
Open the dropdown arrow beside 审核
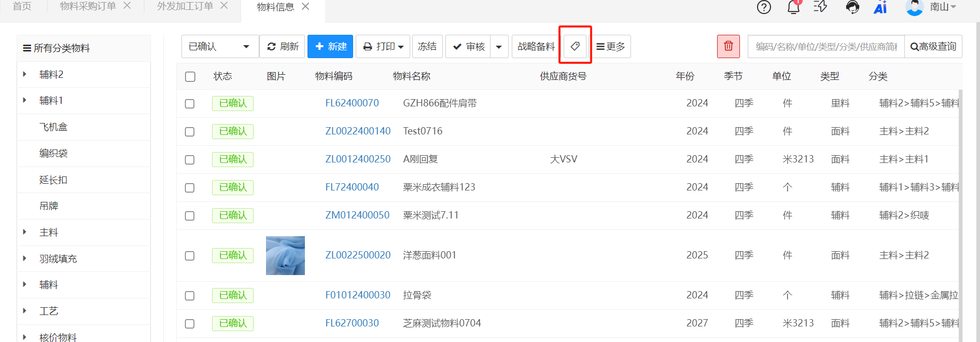tap(499, 47)
